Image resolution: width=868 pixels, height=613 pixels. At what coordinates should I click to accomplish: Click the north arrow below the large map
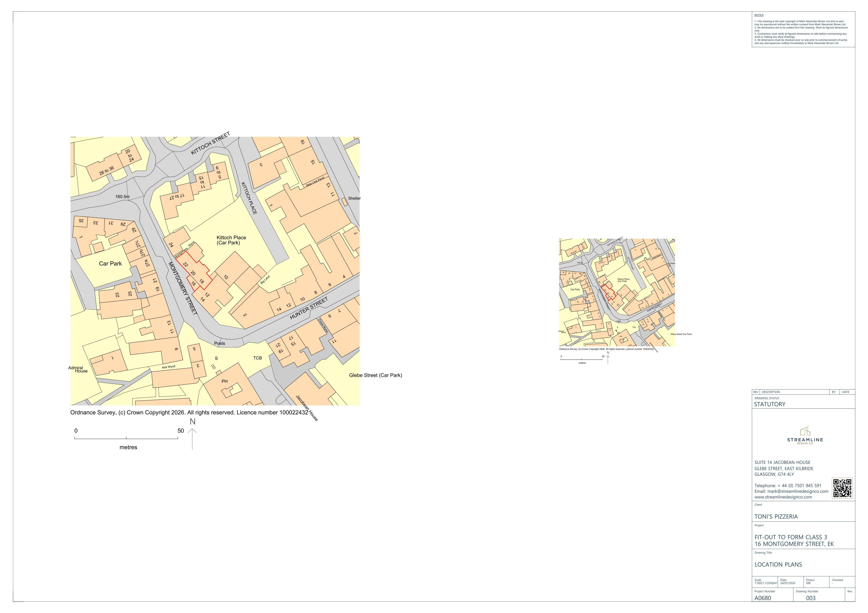click(192, 434)
